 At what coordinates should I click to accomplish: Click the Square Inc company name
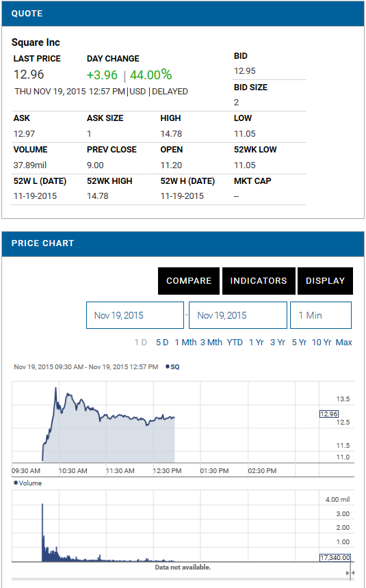point(36,42)
